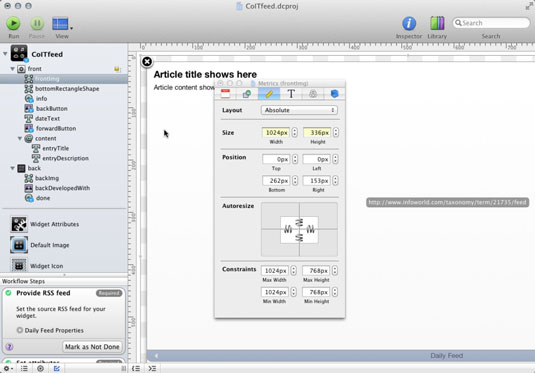Select the info item in the navigator
Image resolution: width=535 pixels, height=373 pixels.
click(x=41, y=99)
